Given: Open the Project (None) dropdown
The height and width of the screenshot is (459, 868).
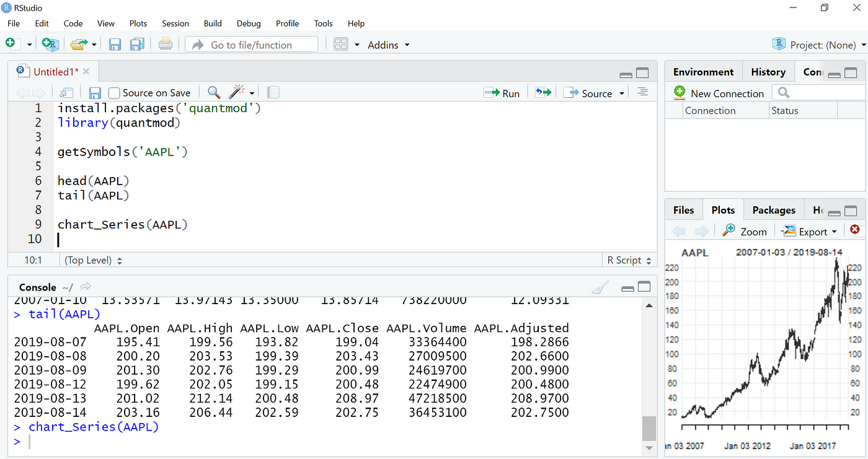Looking at the screenshot, I should tap(818, 45).
